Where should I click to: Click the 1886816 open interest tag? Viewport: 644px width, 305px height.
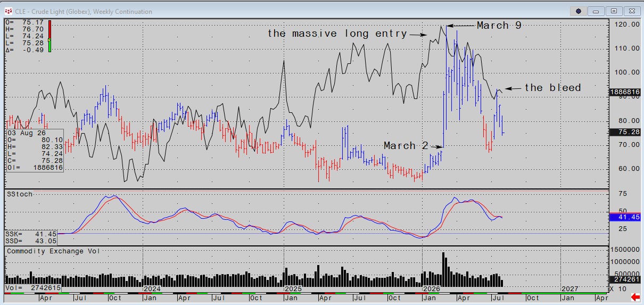(625, 92)
